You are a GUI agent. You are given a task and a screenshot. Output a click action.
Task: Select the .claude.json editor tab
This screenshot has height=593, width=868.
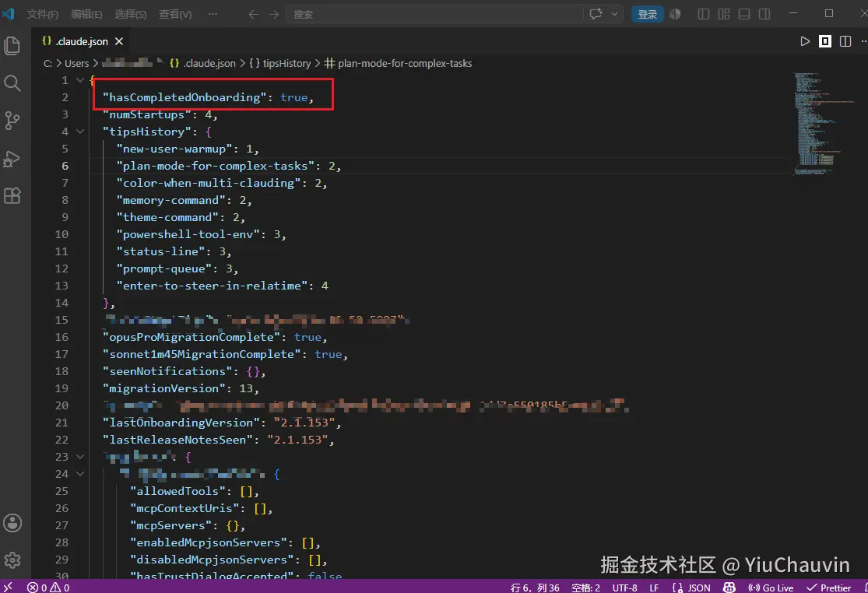coord(82,41)
